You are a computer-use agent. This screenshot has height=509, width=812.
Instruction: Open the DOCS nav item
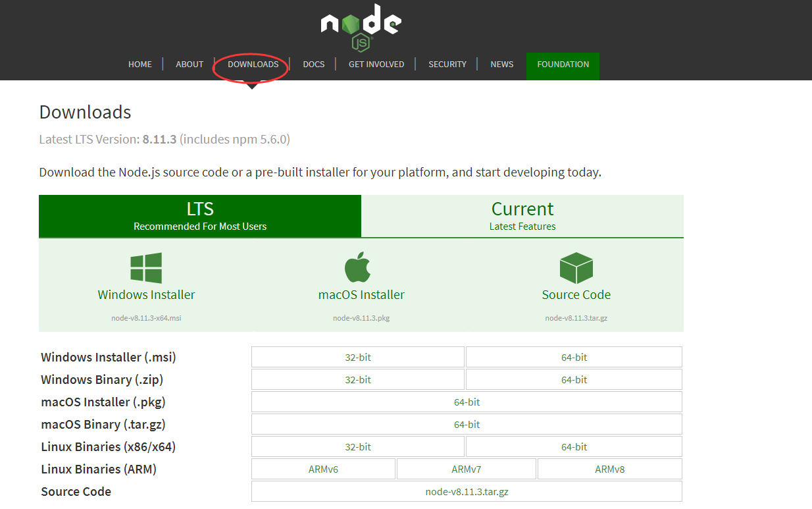point(314,65)
